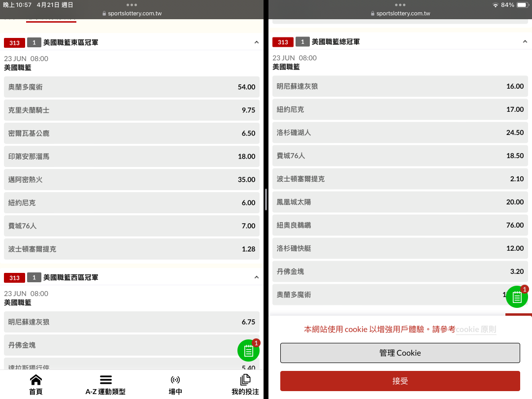Open A-Z 運動類型 menu icon

(105, 380)
